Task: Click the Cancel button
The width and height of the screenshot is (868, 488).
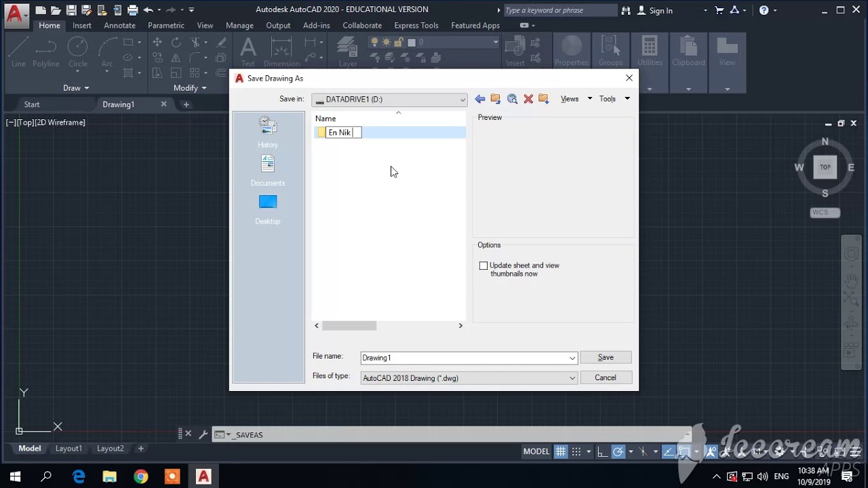Action: 606,378
